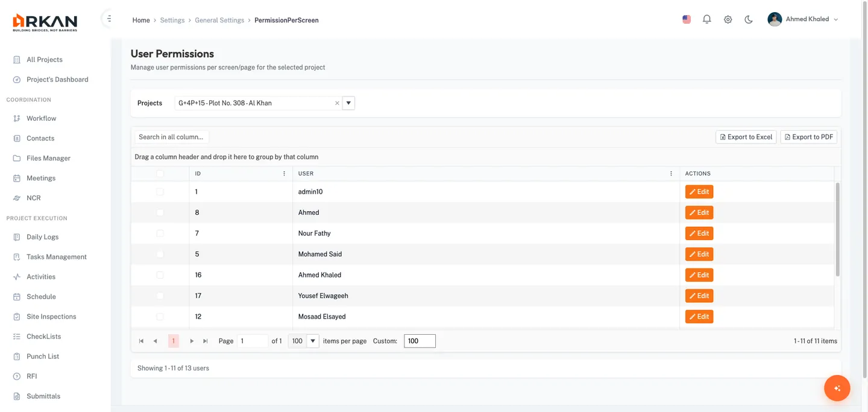Open the Projects dropdown selector

(348, 103)
